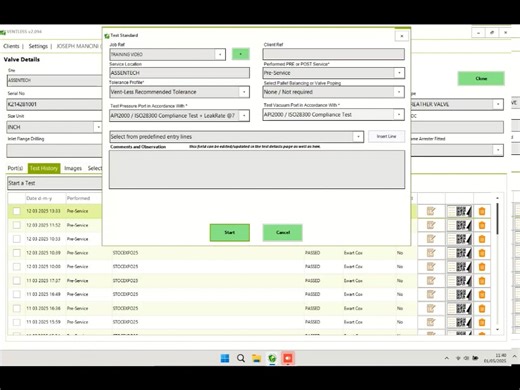
Task: Click the edit icon in the 12 03 2025 11:52 row
Action: (x=431, y=225)
